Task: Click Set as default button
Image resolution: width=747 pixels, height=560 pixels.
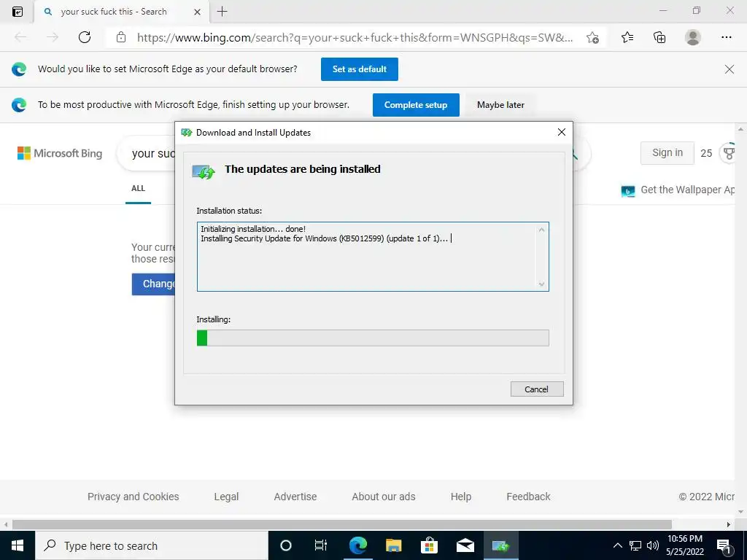Action: (x=359, y=69)
